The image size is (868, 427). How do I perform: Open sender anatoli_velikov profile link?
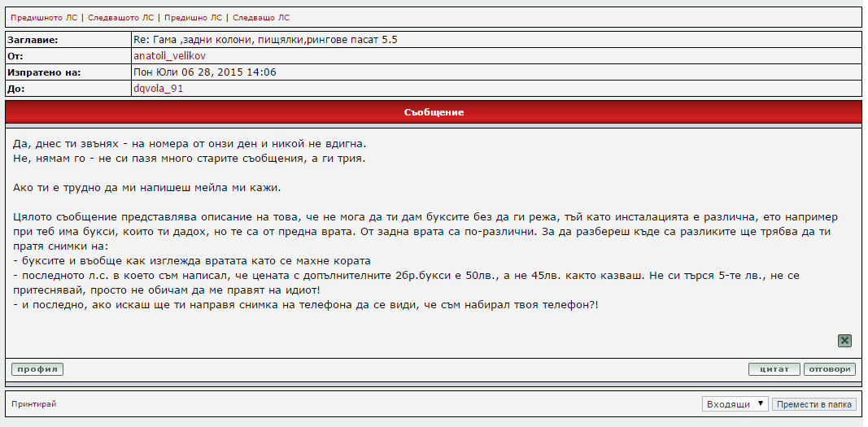pos(171,56)
